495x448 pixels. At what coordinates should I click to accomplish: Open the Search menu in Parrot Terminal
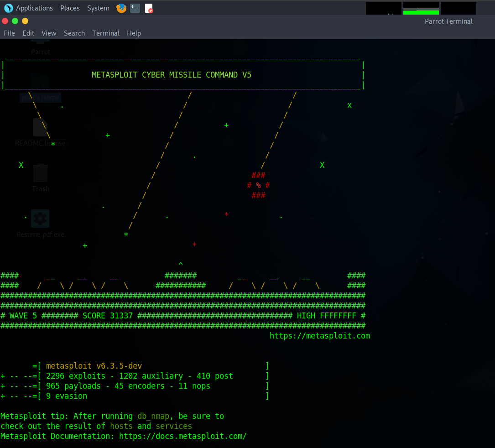pyautogui.click(x=74, y=33)
